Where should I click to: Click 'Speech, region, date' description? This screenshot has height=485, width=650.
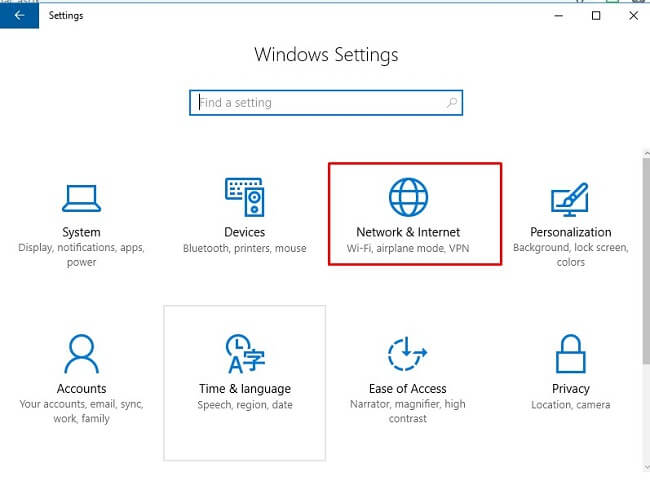(x=245, y=405)
